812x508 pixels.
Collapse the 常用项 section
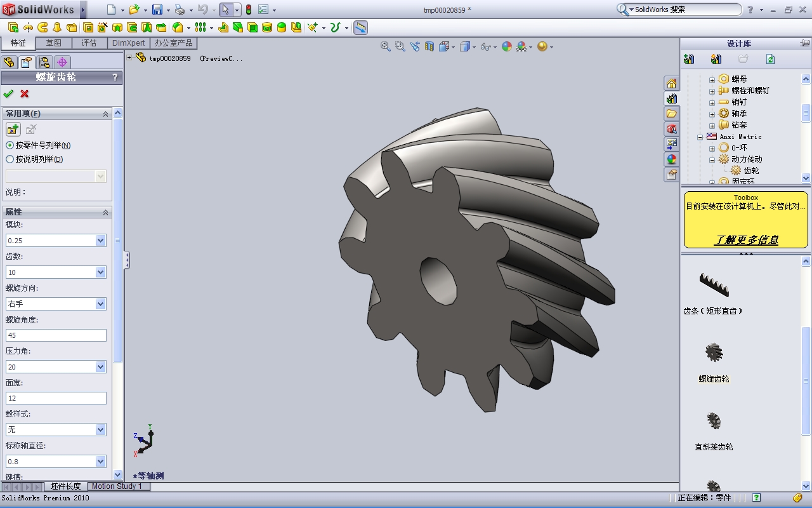[106, 114]
